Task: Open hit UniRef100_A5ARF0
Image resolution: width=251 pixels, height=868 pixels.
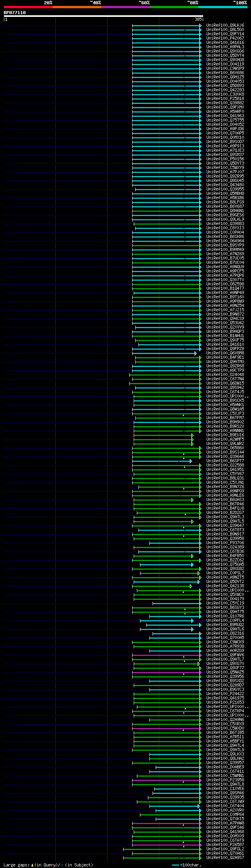Action: tap(225, 111)
